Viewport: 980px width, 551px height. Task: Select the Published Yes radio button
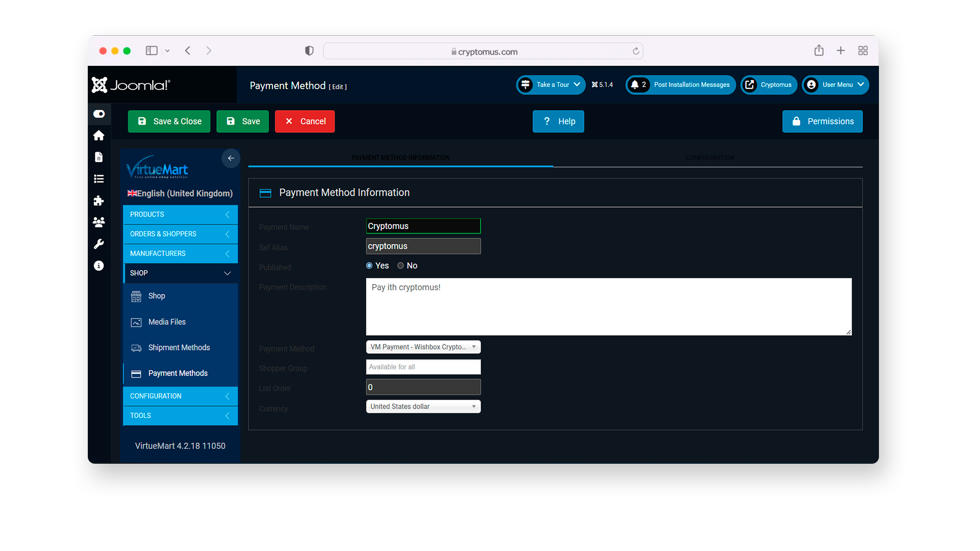click(370, 265)
